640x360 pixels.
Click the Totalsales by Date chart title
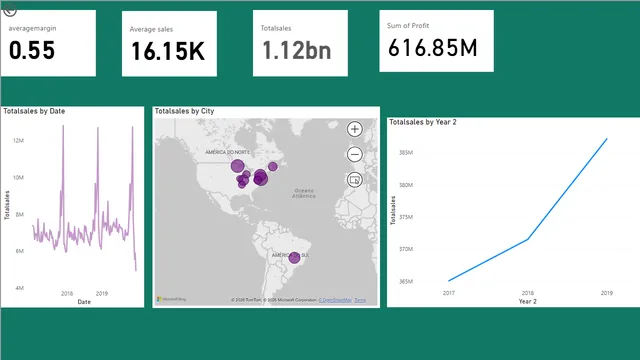point(34,111)
